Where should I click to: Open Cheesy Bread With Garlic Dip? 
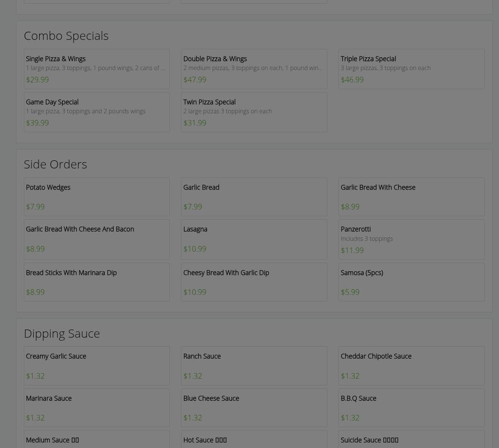(254, 282)
